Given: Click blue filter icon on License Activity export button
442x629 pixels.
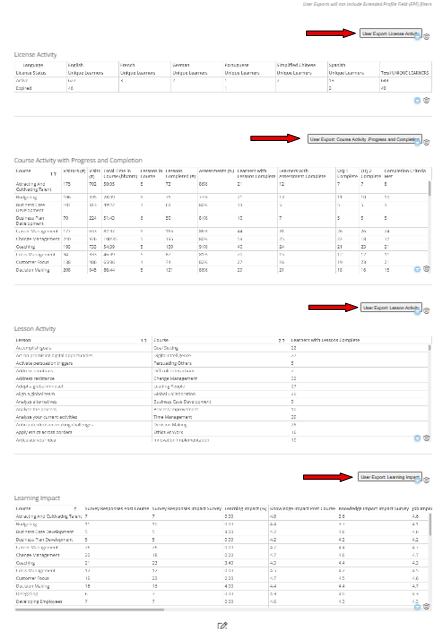Looking at the screenshot, I should 417,37.
